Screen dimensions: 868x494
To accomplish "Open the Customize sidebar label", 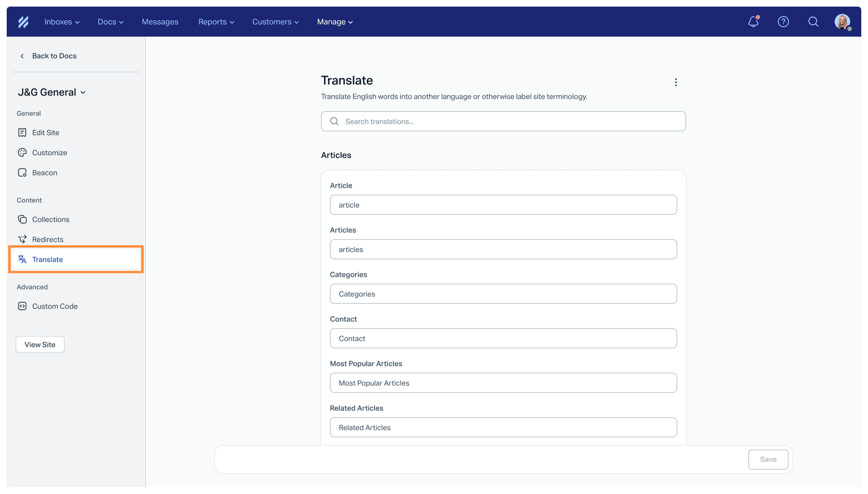I will click(x=50, y=152).
